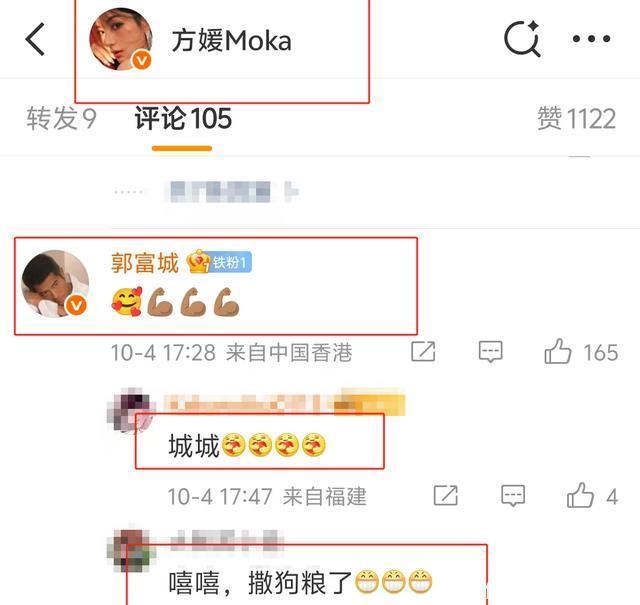The height and width of the screenshot is (605, 640).
Task: Tap the reply bubble on the 福建 comment
Action: coord(513,496)
